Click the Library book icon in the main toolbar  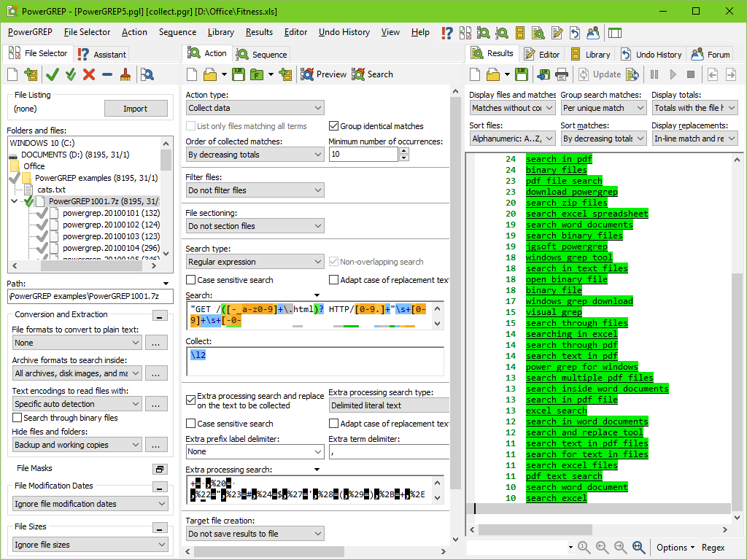pos(519,33)
